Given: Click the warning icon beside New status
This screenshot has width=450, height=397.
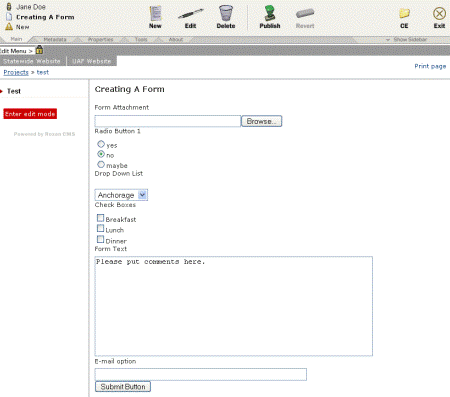Looking at the screenshot, I should pyautogui.click(x=9, y=27).
